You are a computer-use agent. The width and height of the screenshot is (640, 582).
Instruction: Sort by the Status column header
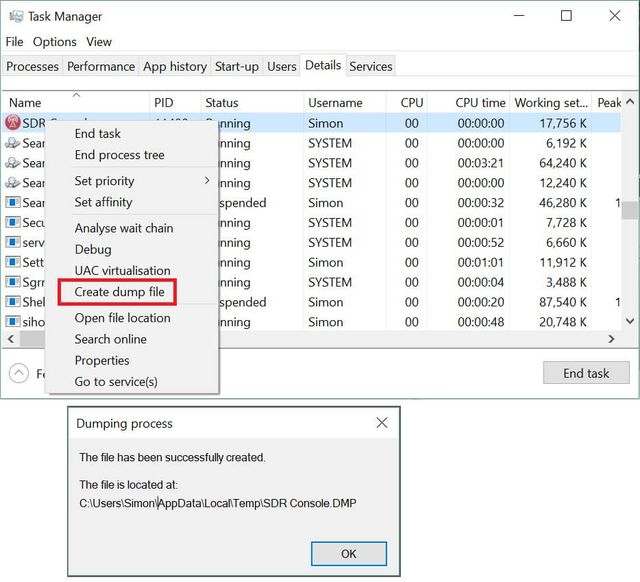(x=252, y=102)
